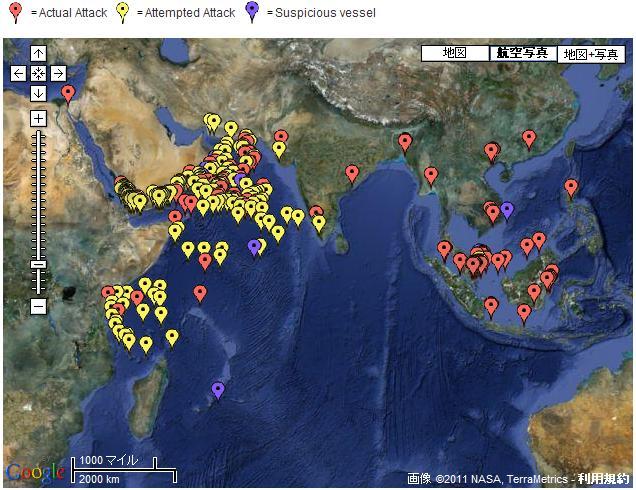
Task: Switch to 地図 map view
Action: click(x=454, y=53)
